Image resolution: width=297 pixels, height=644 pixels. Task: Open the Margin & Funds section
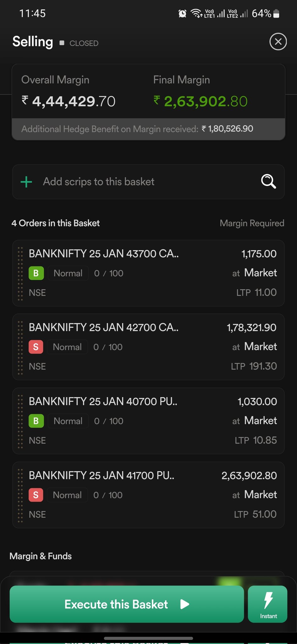click(x=41, y=556)
